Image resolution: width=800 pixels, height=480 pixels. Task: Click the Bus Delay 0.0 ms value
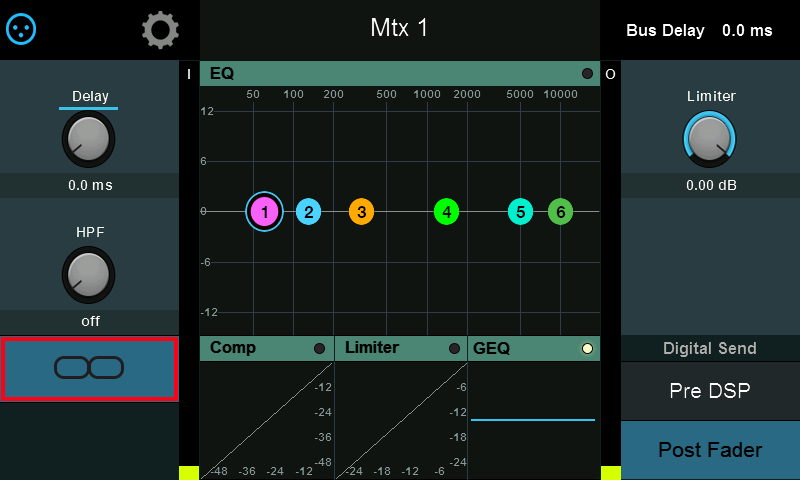click(x=747, y=31)
